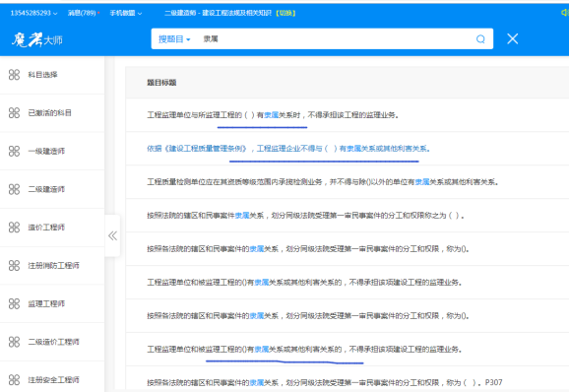Viewport: 570px width, 392px height.
Task: Click the header title 二级建造师 - 建设工程法规及相关知识
Action: click(219, 13)
